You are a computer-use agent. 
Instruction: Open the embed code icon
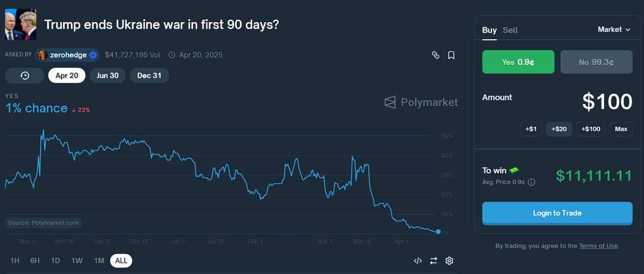[x=418, y=261]
